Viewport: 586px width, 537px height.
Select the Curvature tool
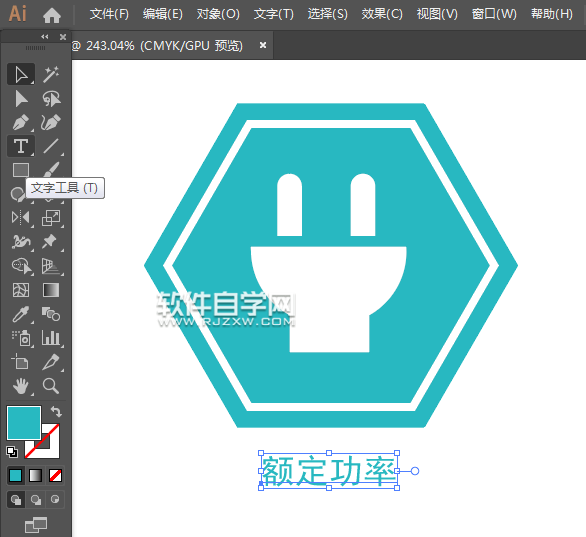coord(51,122)
